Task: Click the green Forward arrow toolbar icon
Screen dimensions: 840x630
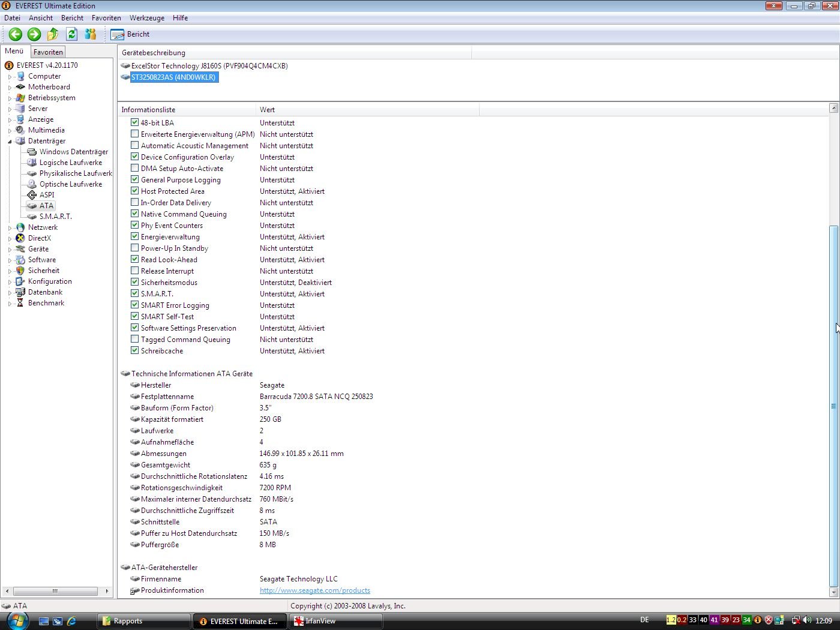Action: (x=34, y=34)
